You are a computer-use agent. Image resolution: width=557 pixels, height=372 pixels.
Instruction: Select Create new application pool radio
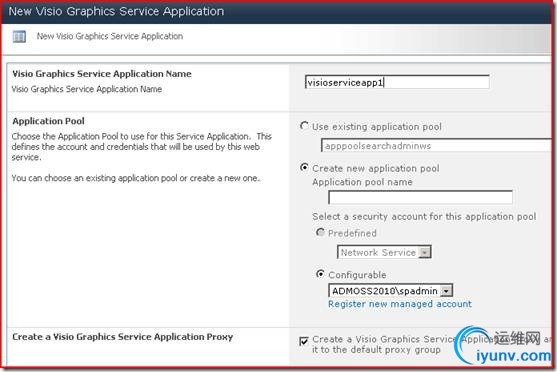pyautogui.click(x=304, y=167)
